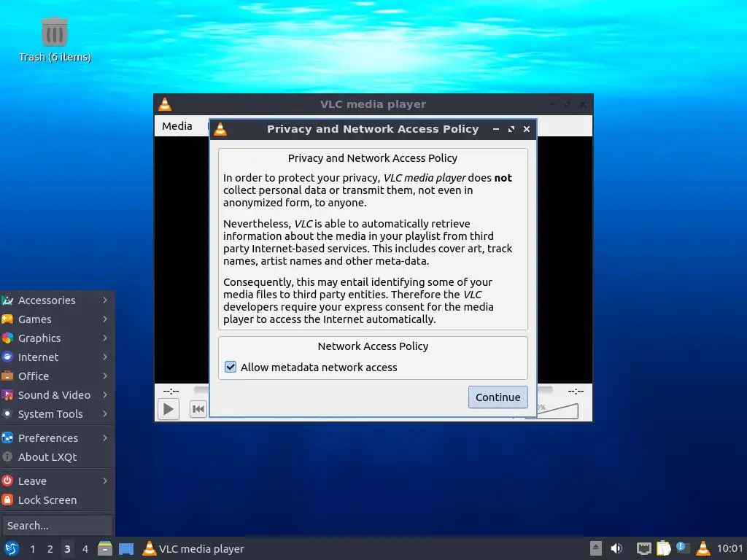Uncheck Allow metadata network access

(x=231, y=367)
